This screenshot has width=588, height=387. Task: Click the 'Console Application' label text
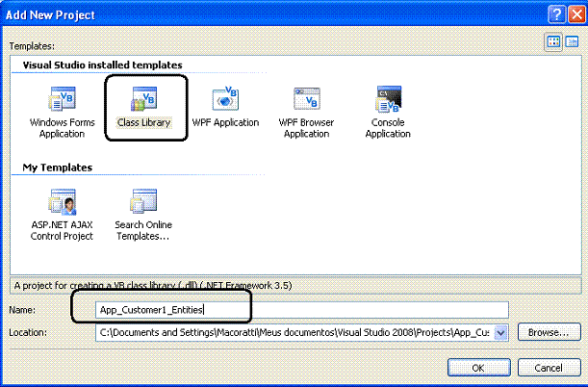coord(388,128)
